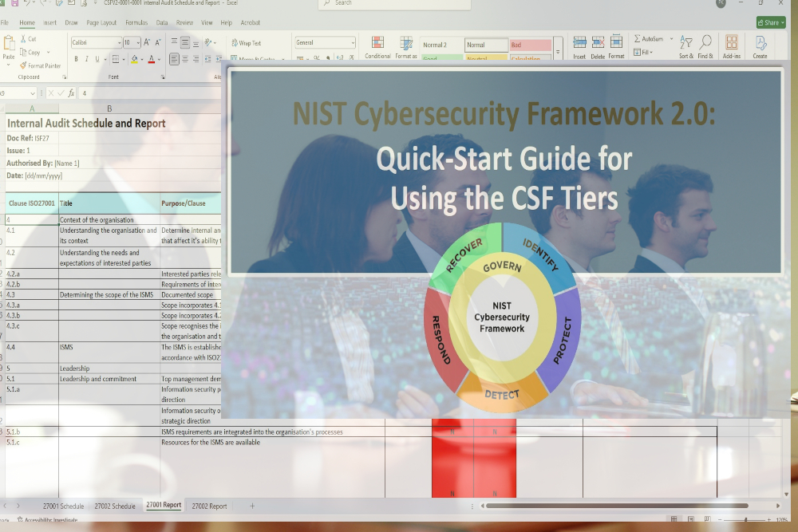Click the Insert Function fx icon
Viewport: 798px width, 532px height.
(71, 93)
